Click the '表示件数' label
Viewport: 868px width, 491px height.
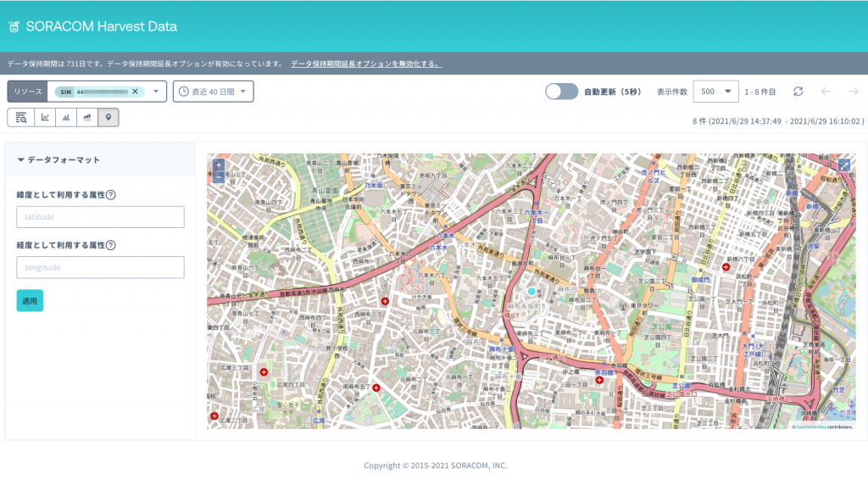click(x=671, y=92)
